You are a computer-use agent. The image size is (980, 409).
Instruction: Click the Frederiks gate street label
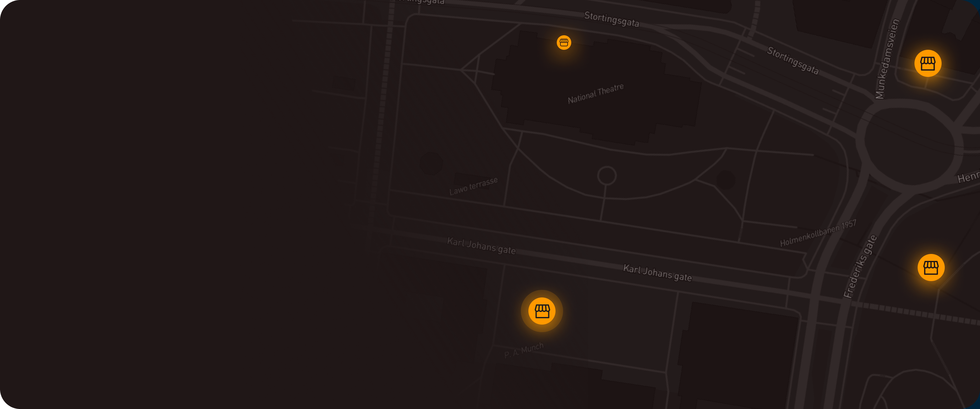tap(859, 267)
